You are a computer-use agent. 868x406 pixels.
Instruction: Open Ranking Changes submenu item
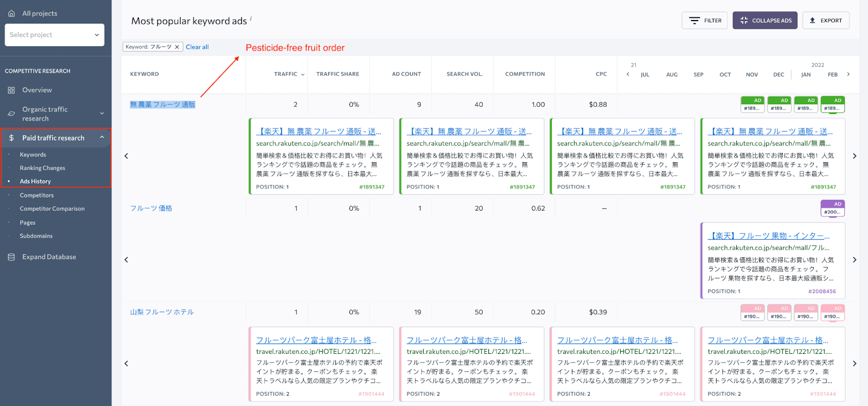[x=42, y=168]
